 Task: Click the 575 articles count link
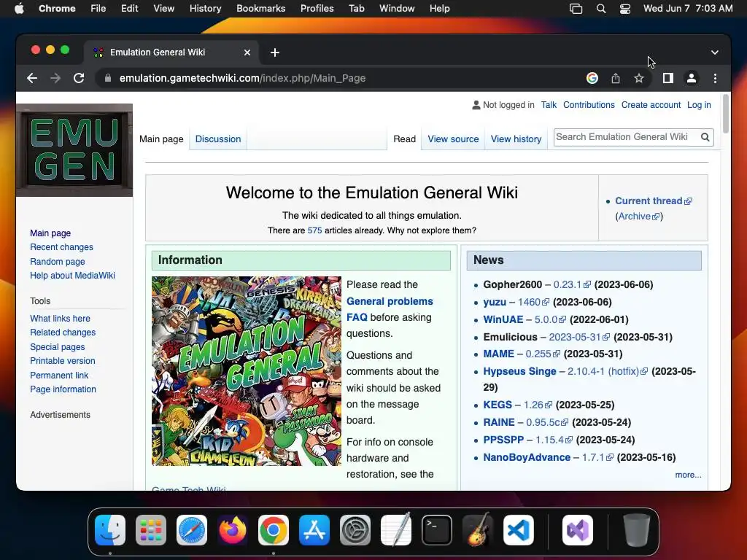tap(314, 230)
